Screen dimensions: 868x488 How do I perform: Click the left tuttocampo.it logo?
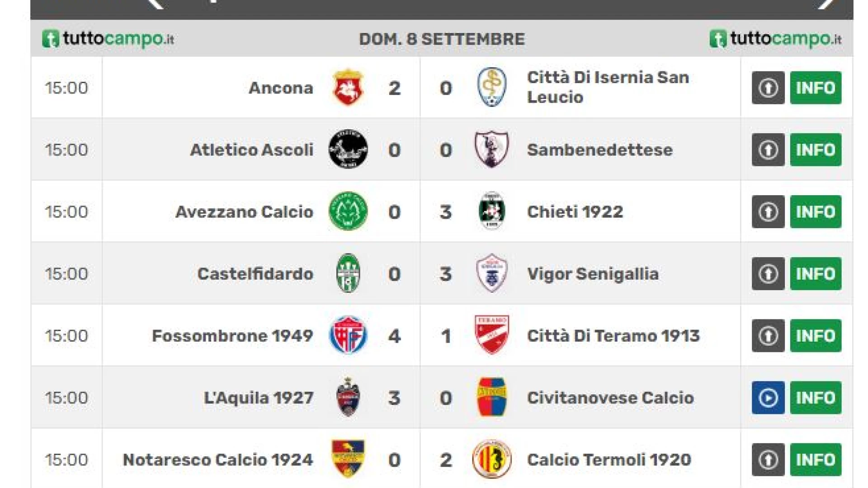108,39
